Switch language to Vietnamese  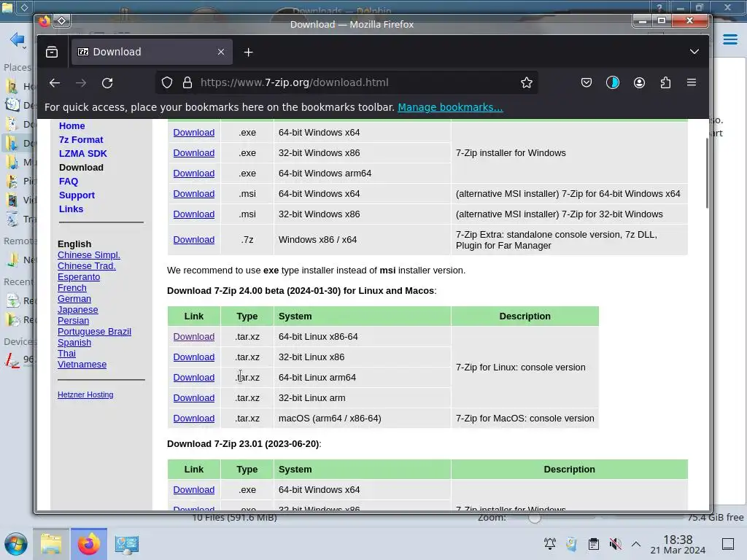coord(82,365)
